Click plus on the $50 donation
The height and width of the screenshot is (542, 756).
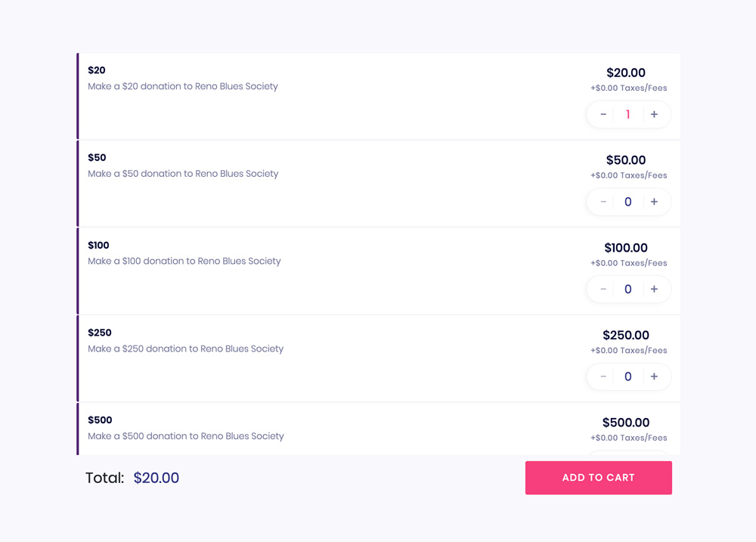[654, 202]
